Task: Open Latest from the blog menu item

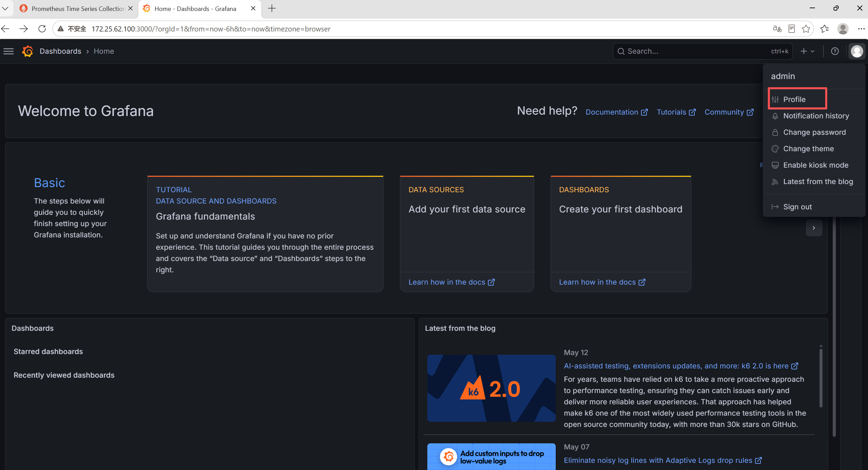Action: tap(814, 181)
